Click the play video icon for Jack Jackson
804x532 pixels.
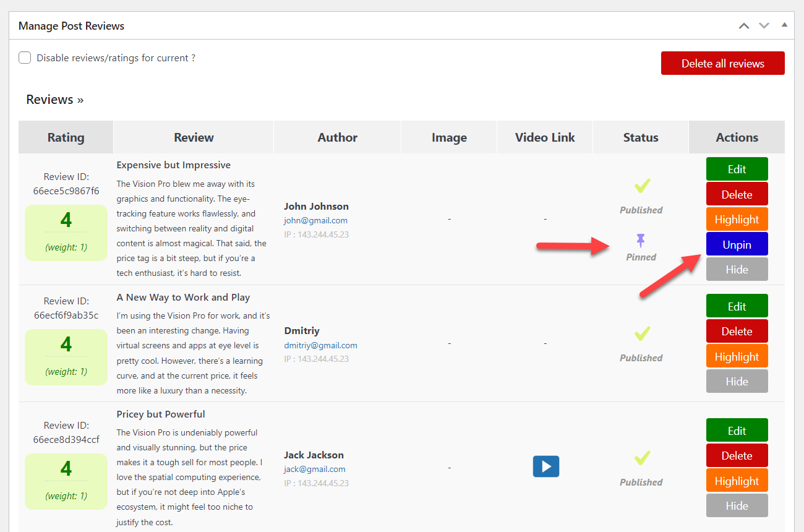(546, 466)
